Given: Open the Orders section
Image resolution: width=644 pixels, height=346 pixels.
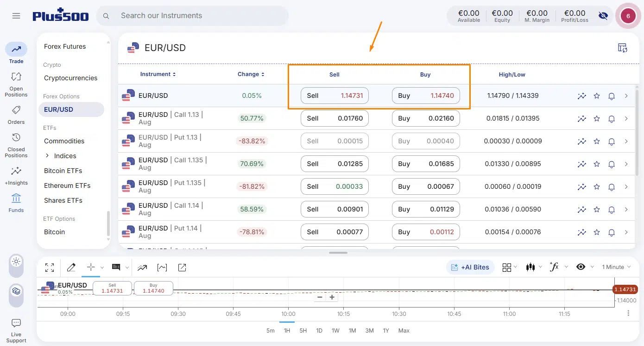Looking at the screenshot, I should tap(16, 115).
